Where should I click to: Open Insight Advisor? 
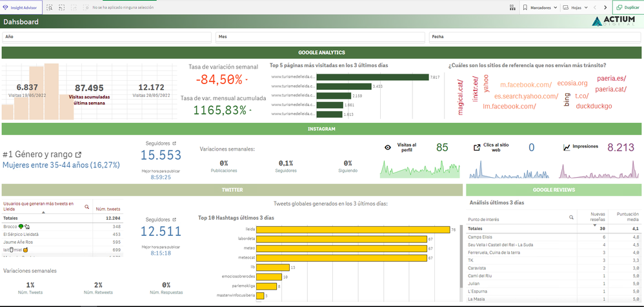coord(22,8)
